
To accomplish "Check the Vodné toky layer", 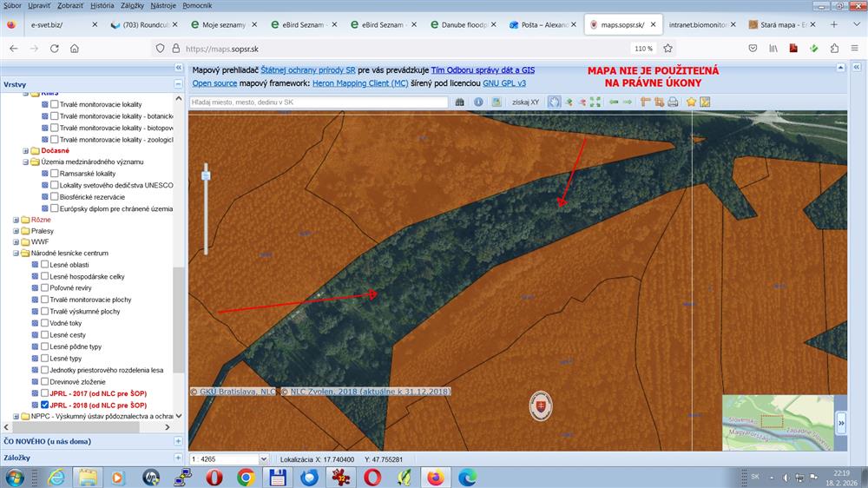I will tap(45, 323).
